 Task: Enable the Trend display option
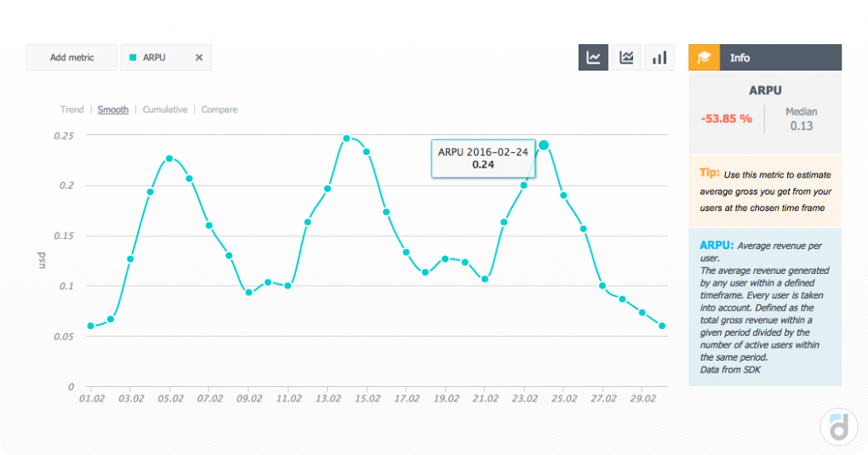click(x=71, y=110)
